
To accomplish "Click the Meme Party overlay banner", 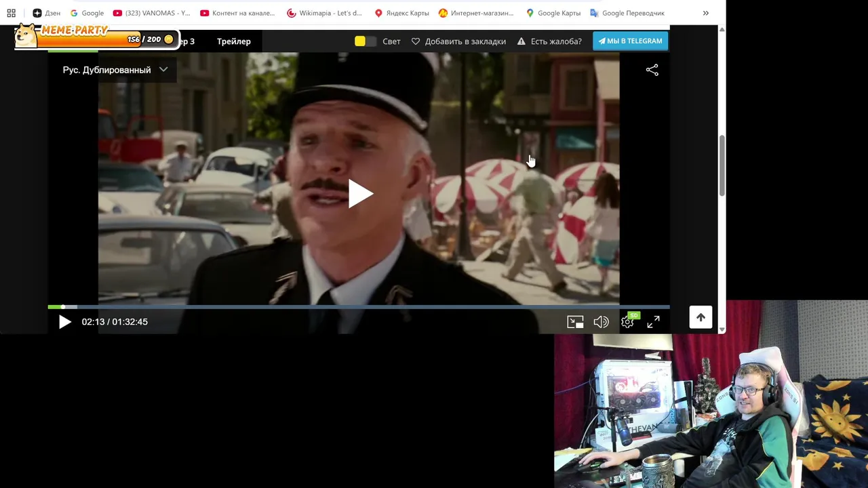I will point(96,37).
